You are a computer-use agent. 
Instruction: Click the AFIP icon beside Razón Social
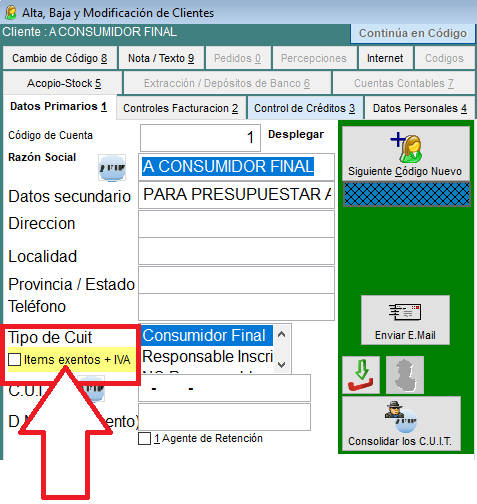tap(112, 168)
